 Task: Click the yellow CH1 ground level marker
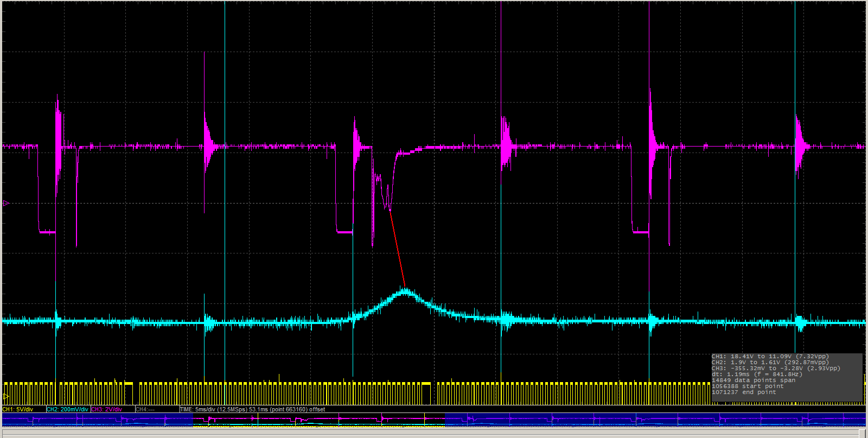[x=6, y=396]
